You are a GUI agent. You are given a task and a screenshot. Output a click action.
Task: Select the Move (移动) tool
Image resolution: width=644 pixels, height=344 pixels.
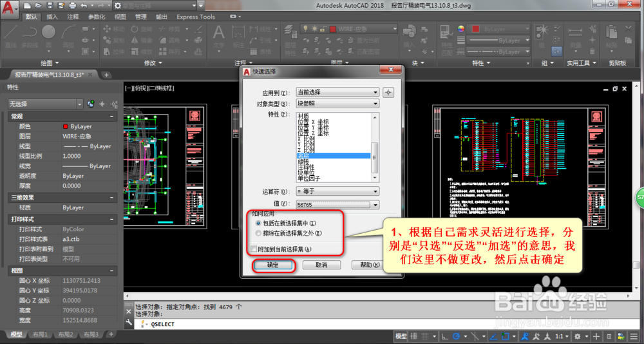coord(114,29)
